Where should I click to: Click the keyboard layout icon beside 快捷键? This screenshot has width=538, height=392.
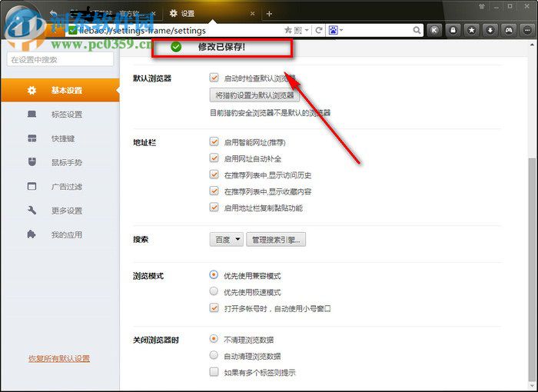tap(32, 138)
